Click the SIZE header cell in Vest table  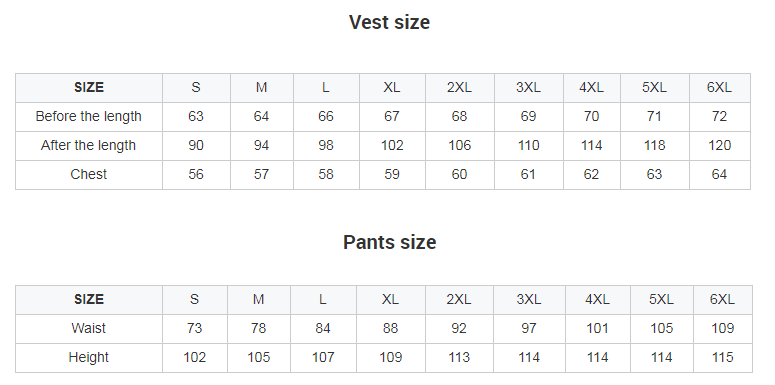pyautogui.click(x=89, y=87)
